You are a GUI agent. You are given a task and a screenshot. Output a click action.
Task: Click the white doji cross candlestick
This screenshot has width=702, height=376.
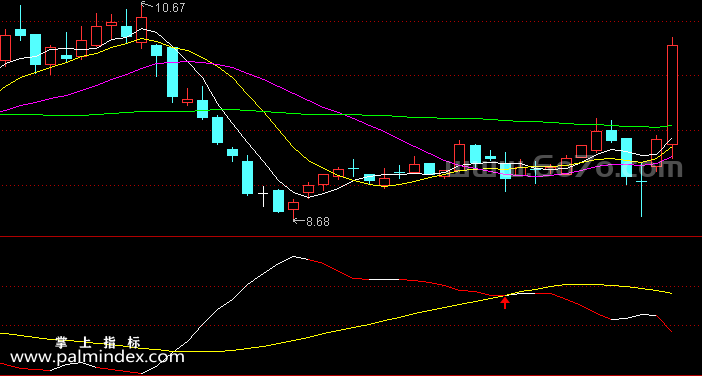point(263,195)
